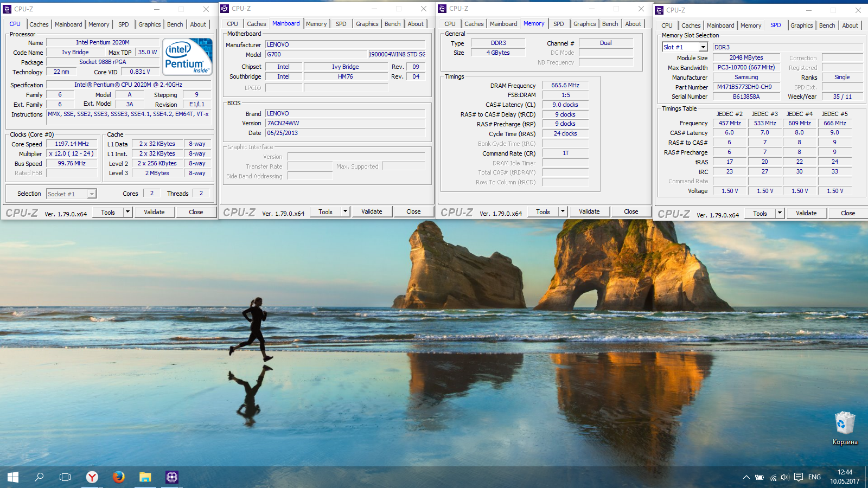This screenshot has height=488, width=868.
Task: Expand Tools arrow in CPU window
Action: coord(127,212)
